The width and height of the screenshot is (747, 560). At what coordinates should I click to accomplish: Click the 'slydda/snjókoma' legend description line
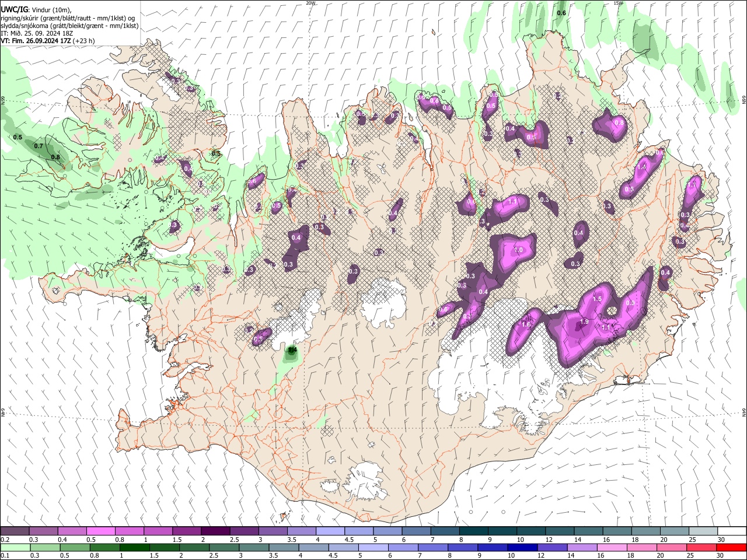[x=69, y=26]
